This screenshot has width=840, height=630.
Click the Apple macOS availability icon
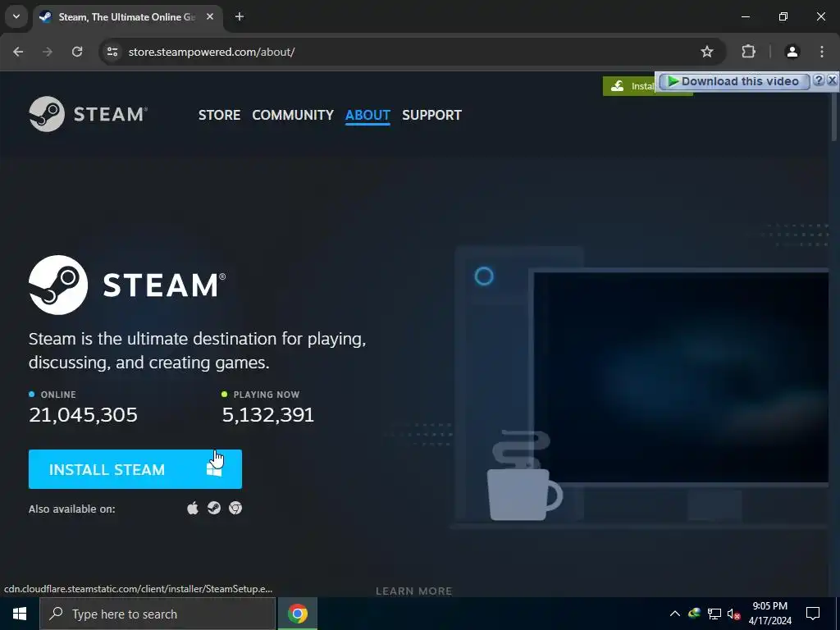[193, 508]
